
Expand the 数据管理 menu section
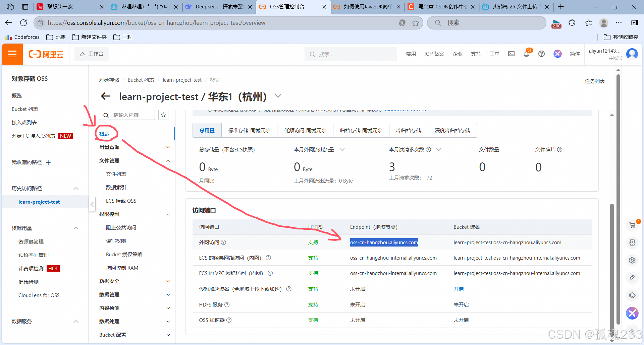point(168,295)
